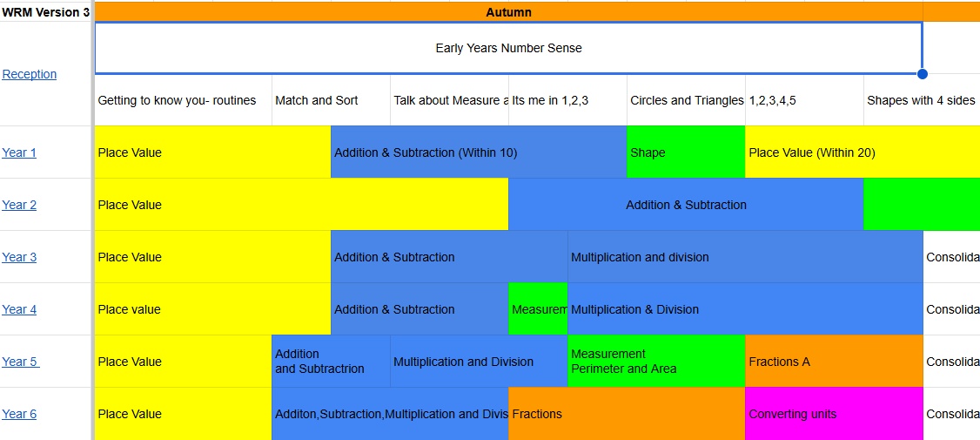This screenshot has width=980, height=440.
Task: Go to the Year 4 link
Action: coord(19,309)
